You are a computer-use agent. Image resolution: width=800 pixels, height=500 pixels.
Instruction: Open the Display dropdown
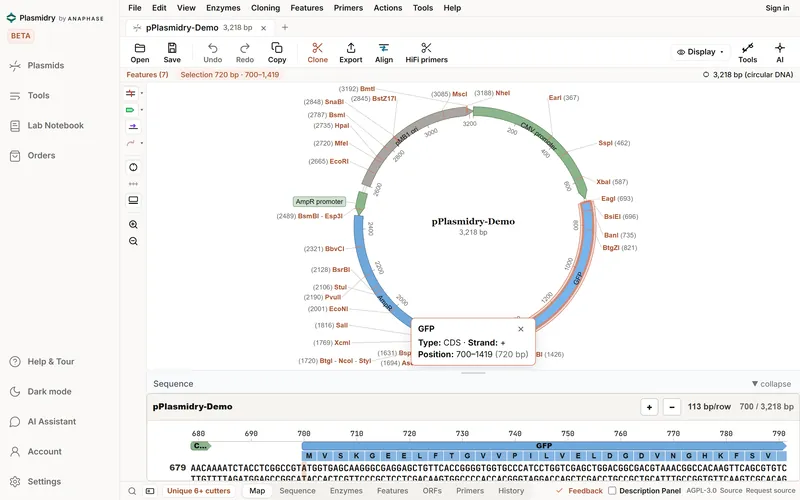pos(700,52)
